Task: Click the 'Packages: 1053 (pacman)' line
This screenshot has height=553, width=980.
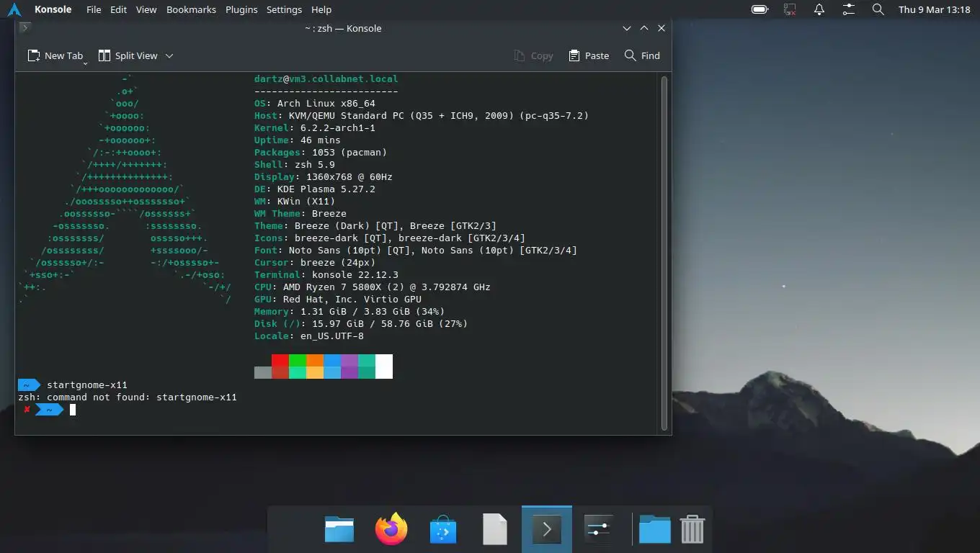Action: tap(321, 152)
